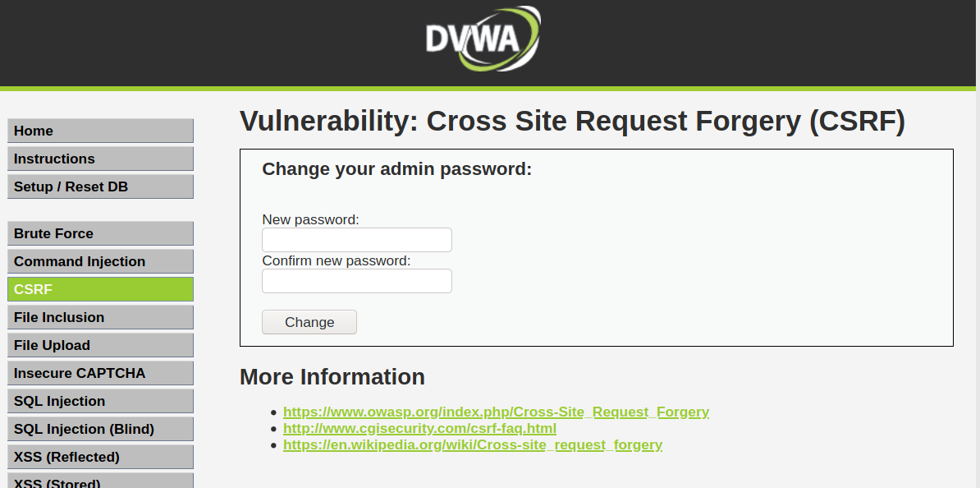Image resolution: width=980 pixels, height=488 pixels.
Task: Open the Wikipedia CSRF article link
Action: pos(473,444)
